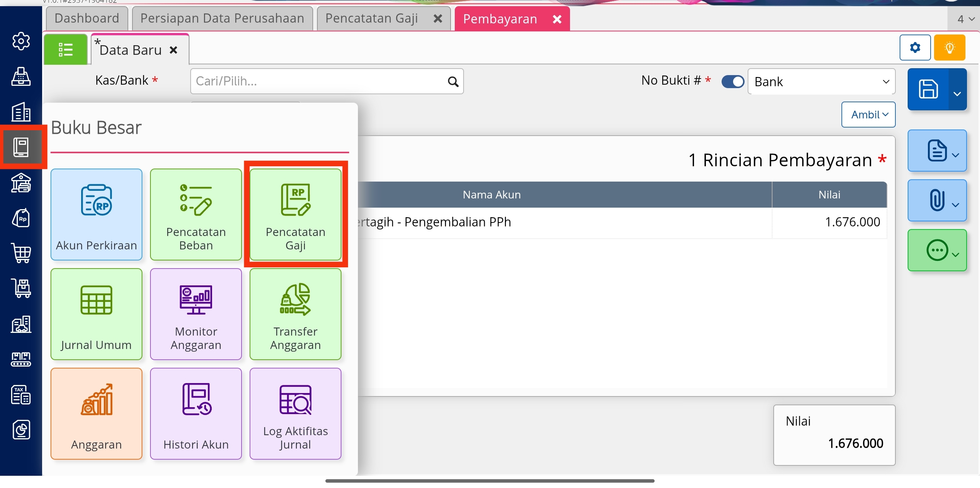Expand the save button arrow
This screenshot has height=488, width=980.
point(957,93)
